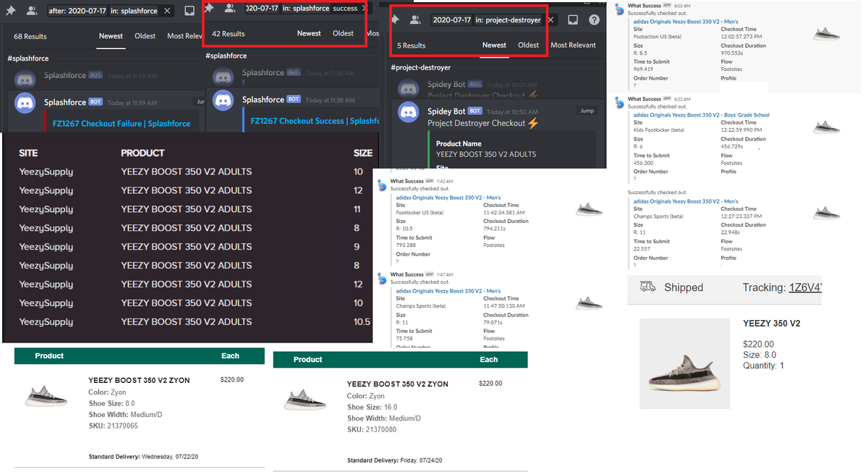Image resolution: width=868 pixels, height=472 pixels.
Task: Select Newest tab in 68 Results panel
Action: [x=111, y=35]
